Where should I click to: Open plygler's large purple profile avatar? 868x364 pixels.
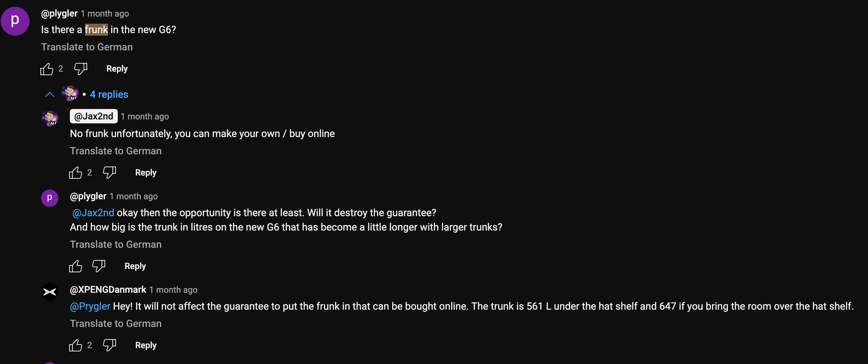pos(15,21)
